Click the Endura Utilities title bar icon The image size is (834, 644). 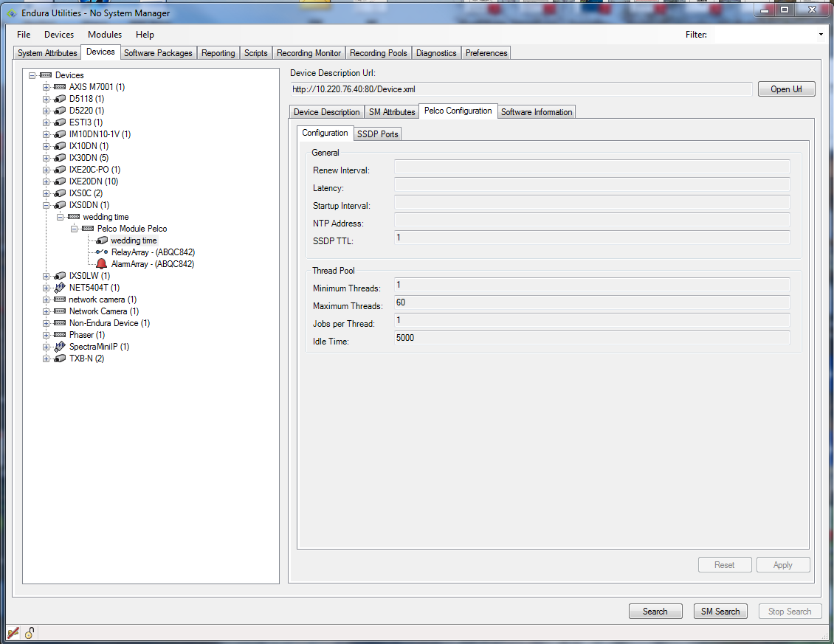coord(11,13)
